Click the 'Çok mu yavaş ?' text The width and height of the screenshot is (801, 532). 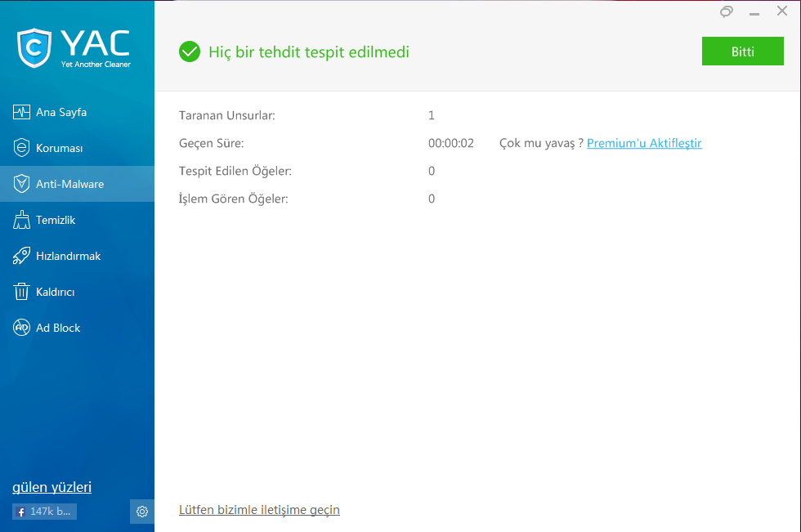(541, 144)
